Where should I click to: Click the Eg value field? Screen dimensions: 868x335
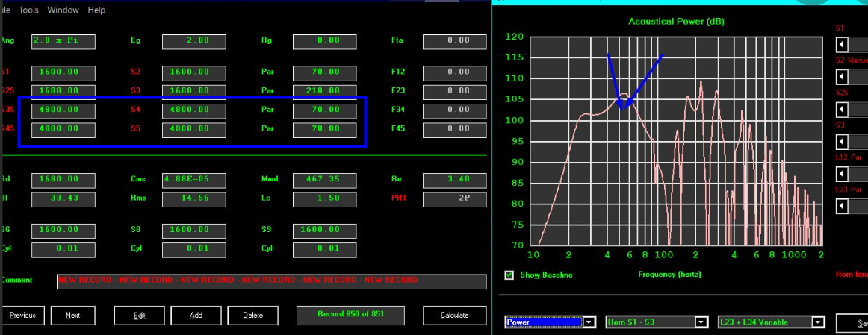193,41
